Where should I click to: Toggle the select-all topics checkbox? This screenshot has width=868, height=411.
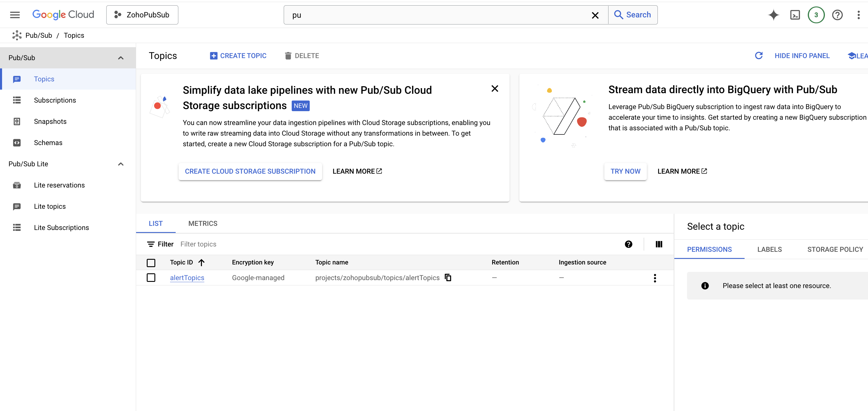point(151,263)
